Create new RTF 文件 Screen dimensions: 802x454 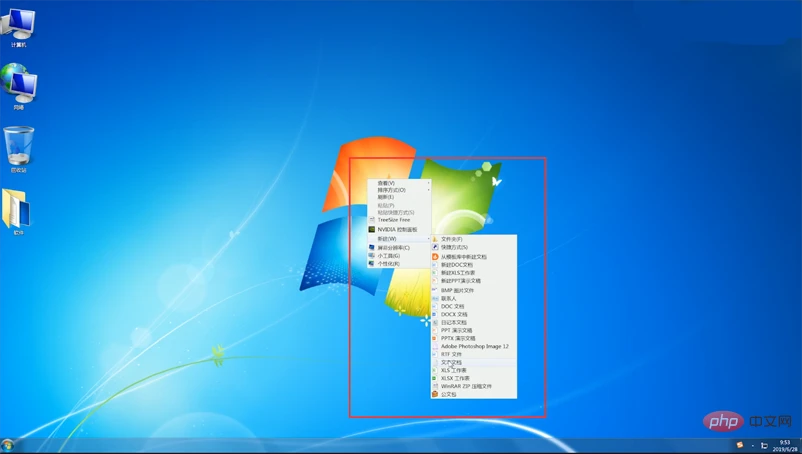point(474,354)
